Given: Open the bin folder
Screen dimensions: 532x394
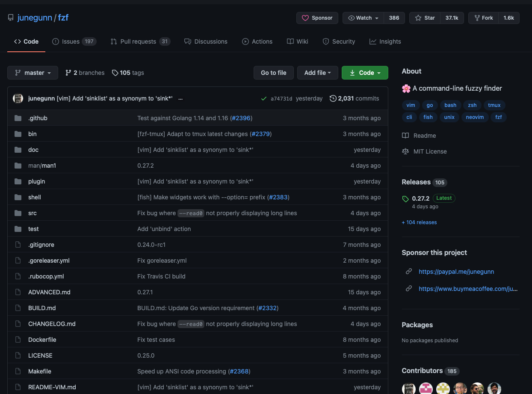Looking at the screenshot, I should (33, 134).
